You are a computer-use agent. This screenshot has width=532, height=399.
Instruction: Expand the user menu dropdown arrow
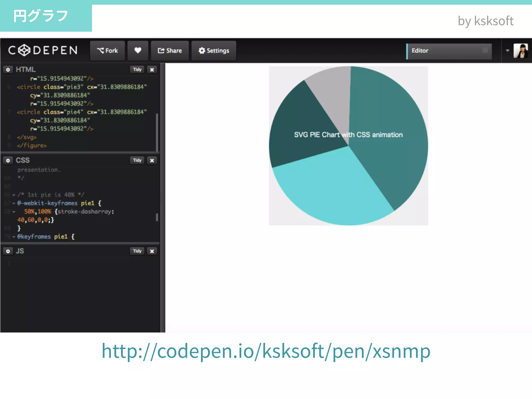pos(507,50)
